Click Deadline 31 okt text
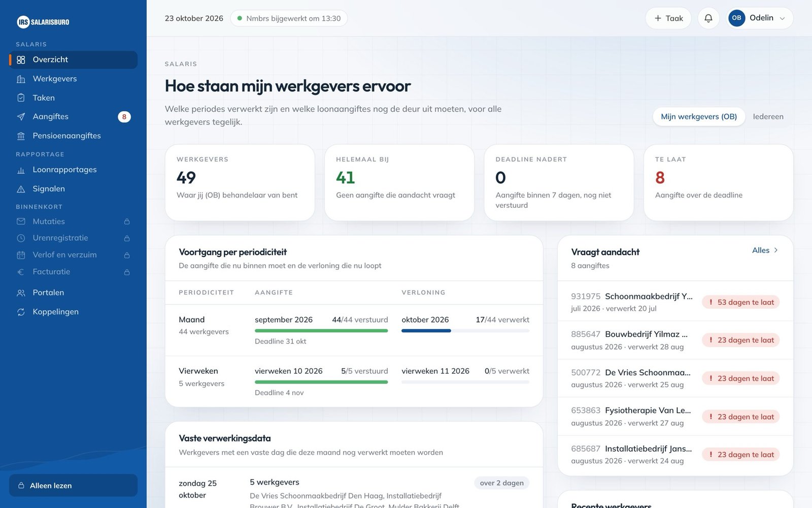This screenshot has height=508, width=812. point(281,341)
